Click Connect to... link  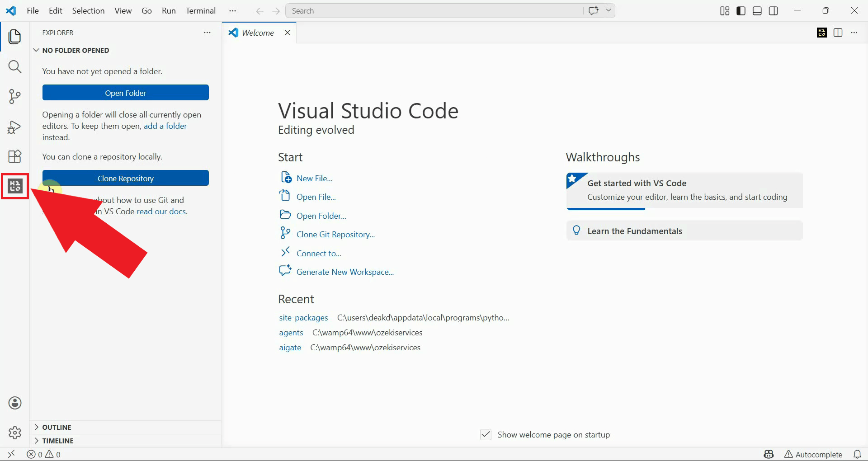(x=319, y=253)
